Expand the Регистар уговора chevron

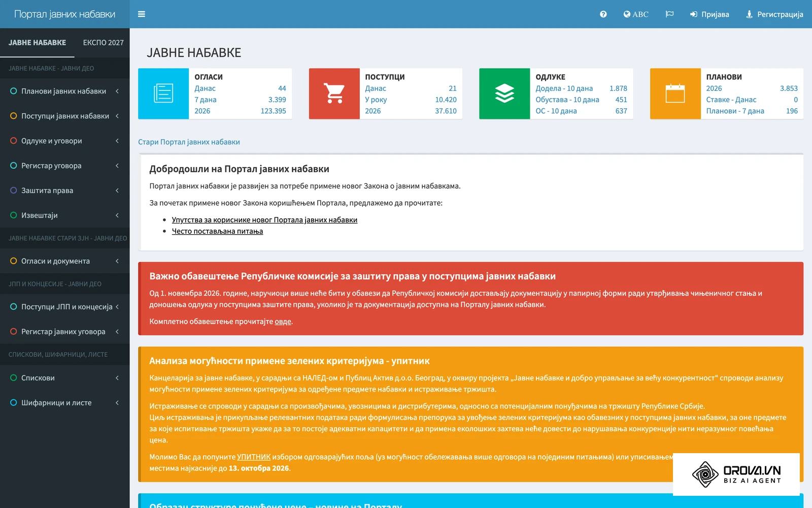pyautogui.click(x=117, y=166)
